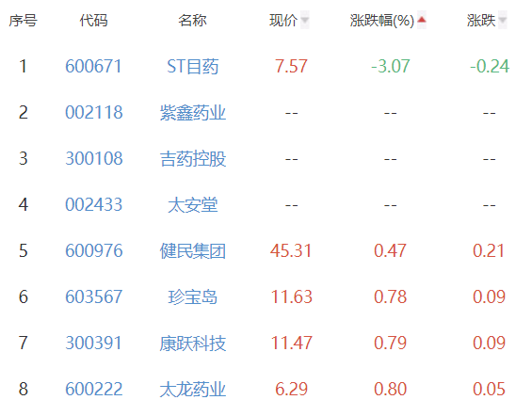532x416 pixels.
Task: Select the price 45.31 for 健民集团
Action: pos(291,250)
